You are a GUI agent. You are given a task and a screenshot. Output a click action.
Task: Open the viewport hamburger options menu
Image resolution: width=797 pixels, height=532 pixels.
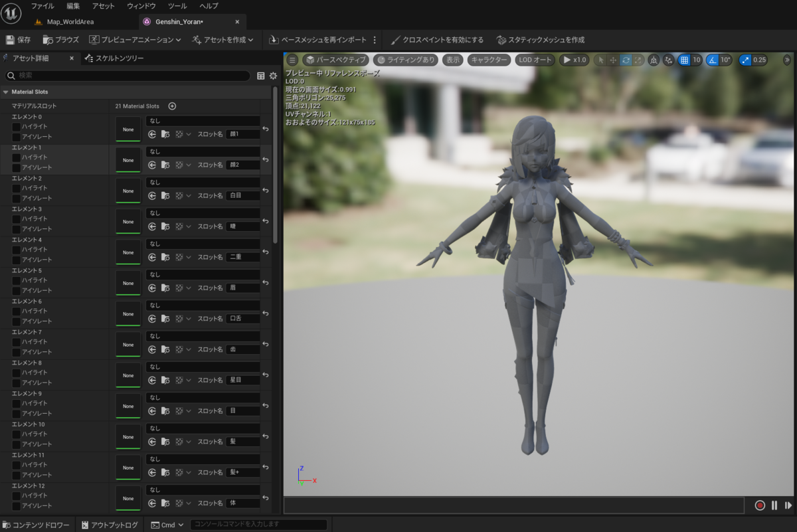pos(292,60)
